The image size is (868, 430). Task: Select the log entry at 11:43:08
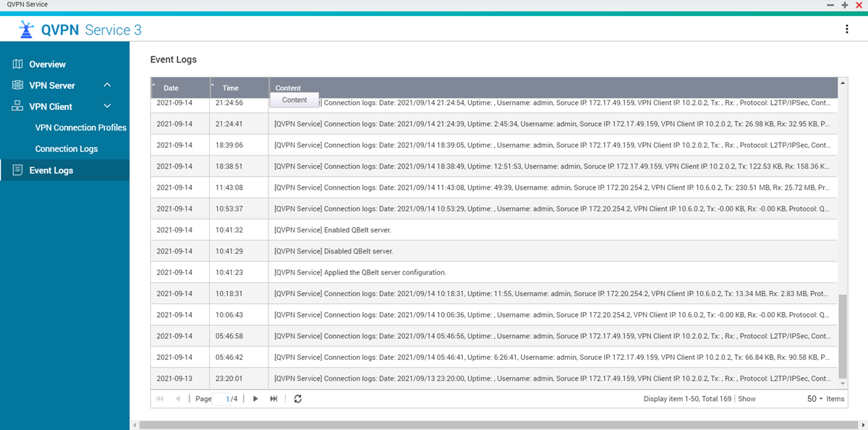click(494, 187)
